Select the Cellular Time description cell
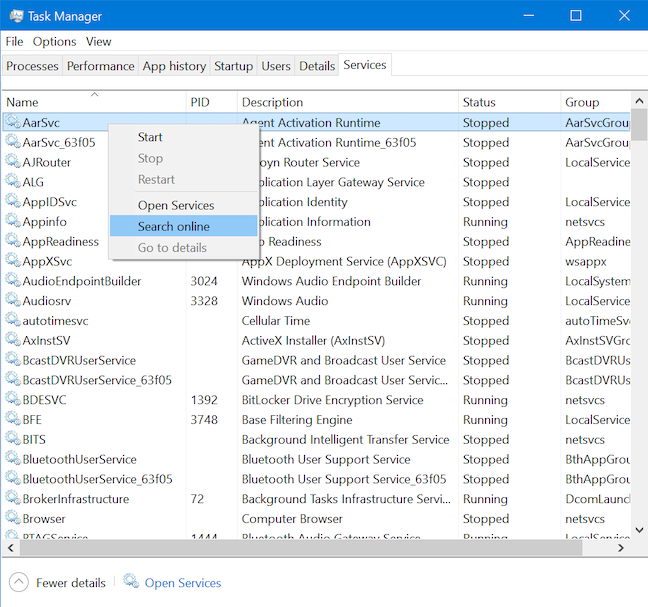 (276, 321)
